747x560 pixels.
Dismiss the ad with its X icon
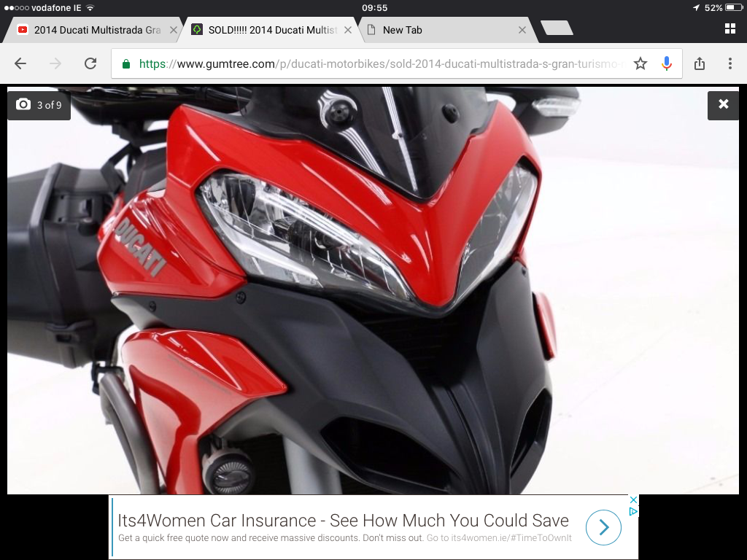click(x=633, y=499)
